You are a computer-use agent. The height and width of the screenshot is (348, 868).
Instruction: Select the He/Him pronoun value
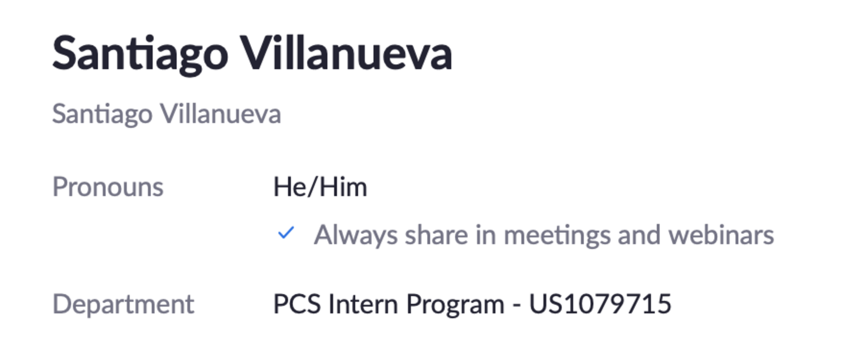tap(320, 187)
